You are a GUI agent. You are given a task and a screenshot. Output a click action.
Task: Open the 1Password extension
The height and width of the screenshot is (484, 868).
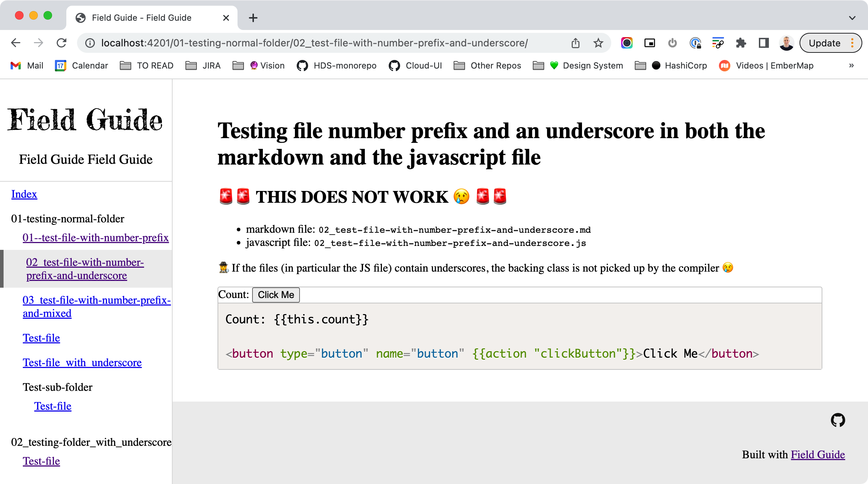point(695,43)
